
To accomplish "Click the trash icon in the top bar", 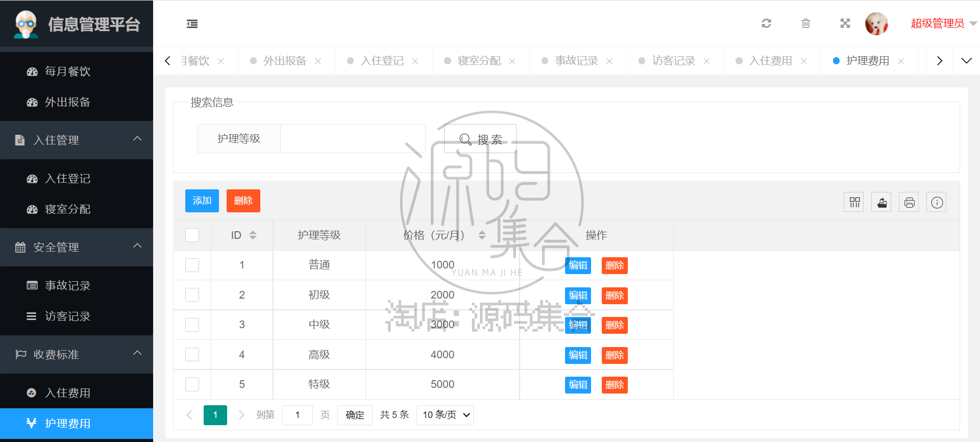I will [x=805, y=23].
